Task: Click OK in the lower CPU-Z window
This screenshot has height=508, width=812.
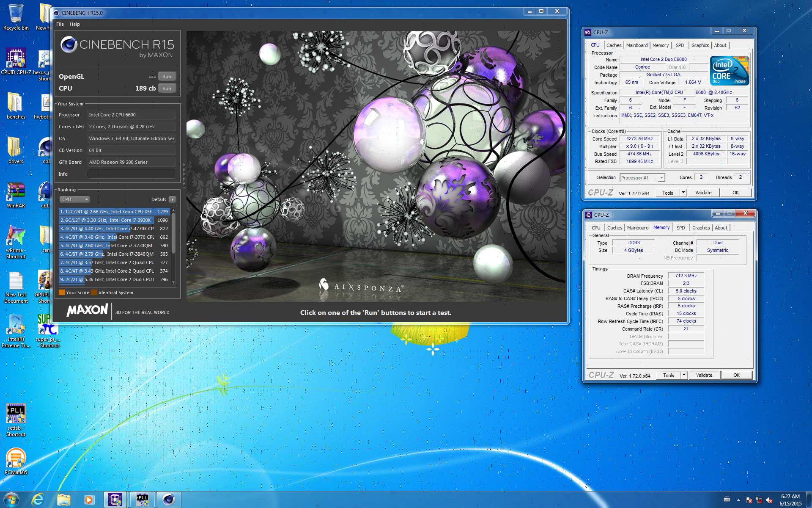Action: [x=736, y=375]
